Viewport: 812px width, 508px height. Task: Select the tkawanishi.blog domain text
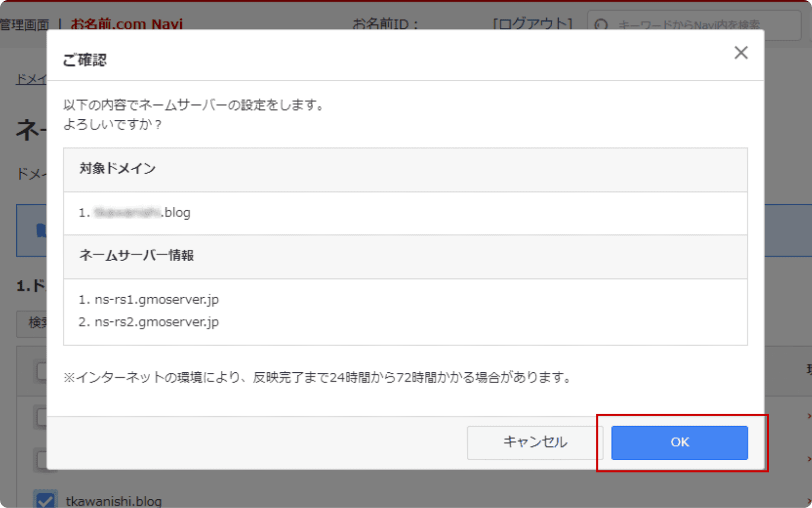click(x=114, y=501)
